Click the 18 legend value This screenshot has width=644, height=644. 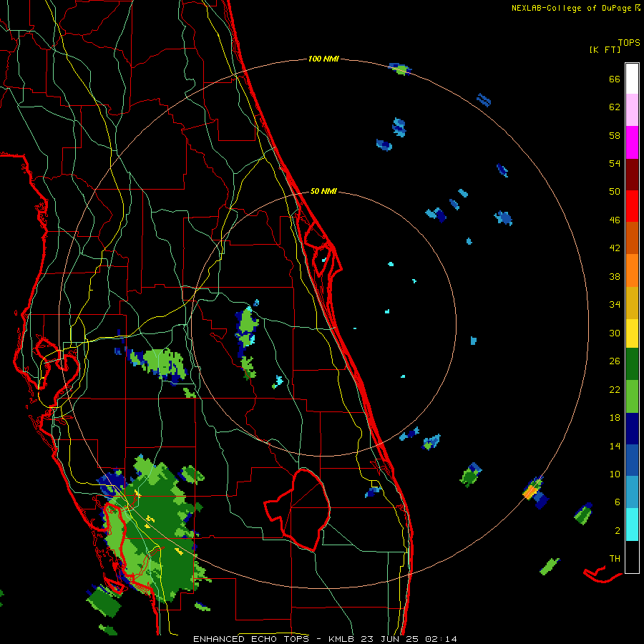[x=615, y=417]
